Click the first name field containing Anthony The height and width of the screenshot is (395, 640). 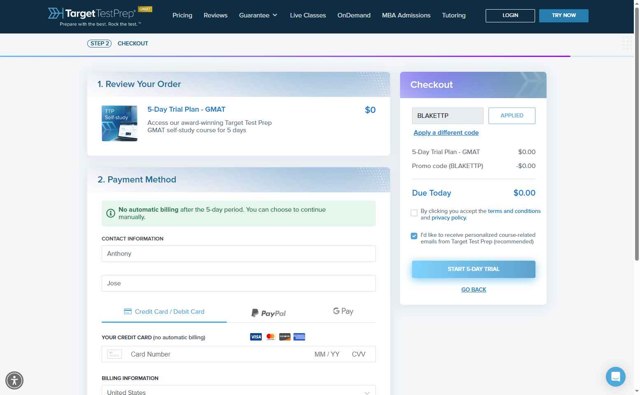click(x=238, y=253)
